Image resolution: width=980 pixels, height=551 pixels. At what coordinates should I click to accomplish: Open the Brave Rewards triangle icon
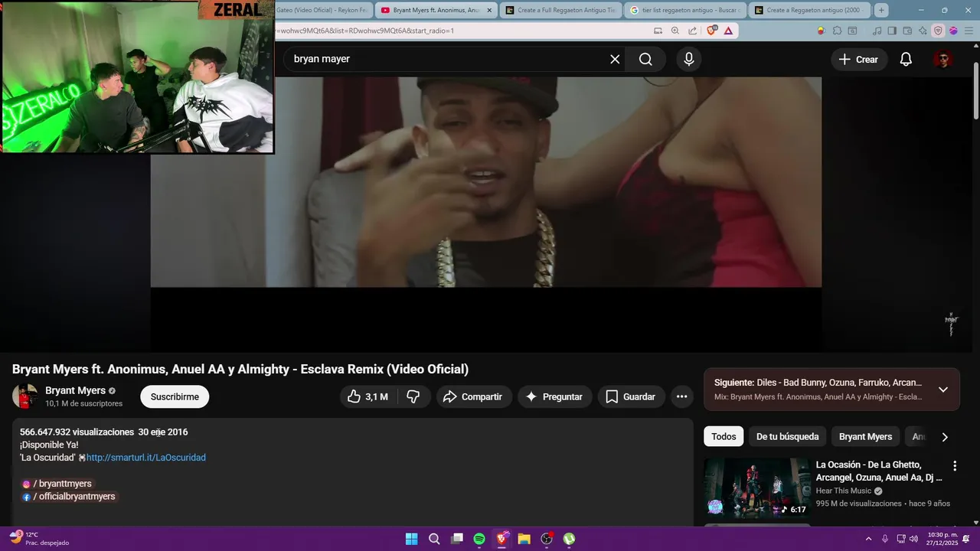click(727, 31)
